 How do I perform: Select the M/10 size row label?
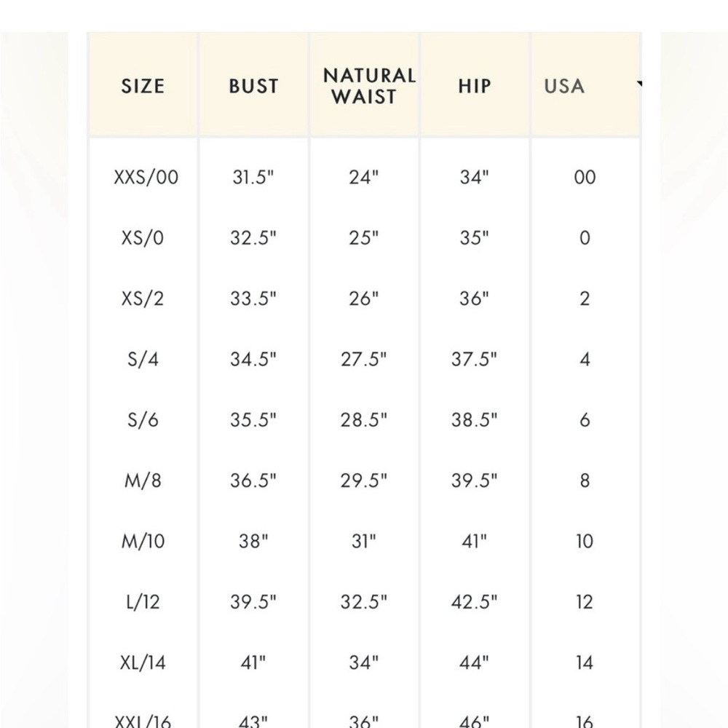pos(143,542)
